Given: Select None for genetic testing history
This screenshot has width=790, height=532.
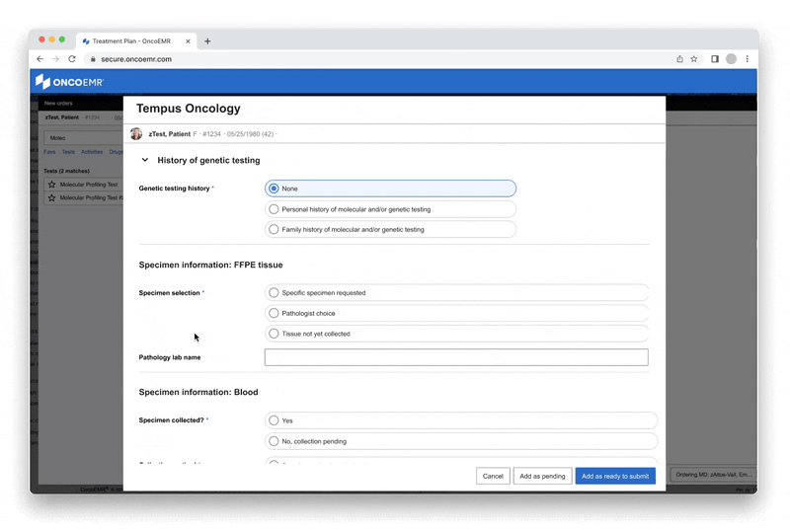Looking at the screenshot, I should tap(390, 189).
